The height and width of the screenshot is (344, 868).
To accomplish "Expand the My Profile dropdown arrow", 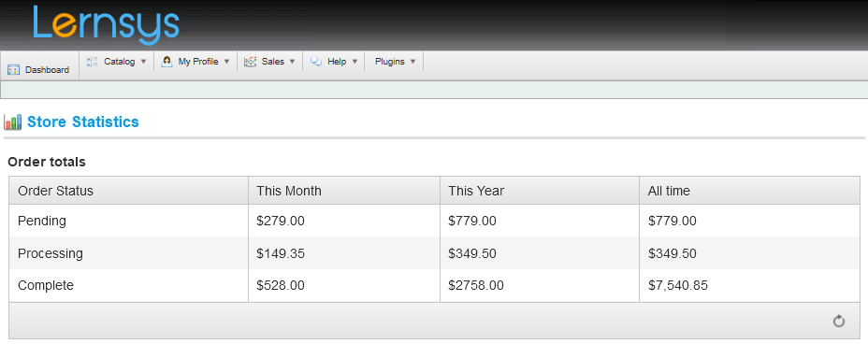I will click(226, 62).
